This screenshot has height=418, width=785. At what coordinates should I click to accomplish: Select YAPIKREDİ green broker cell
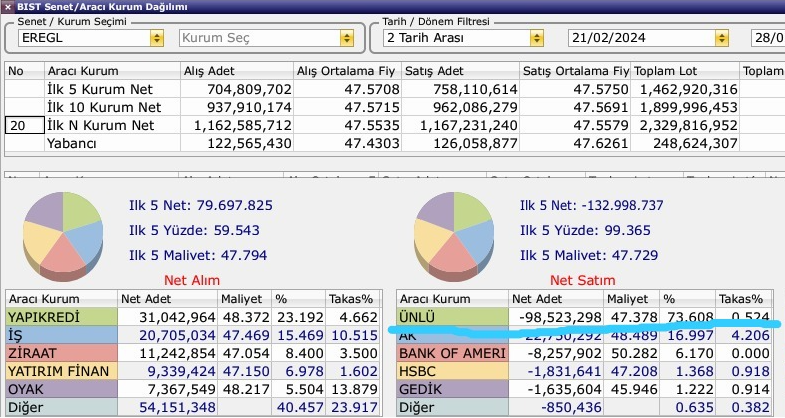click(x=62, y=317)
